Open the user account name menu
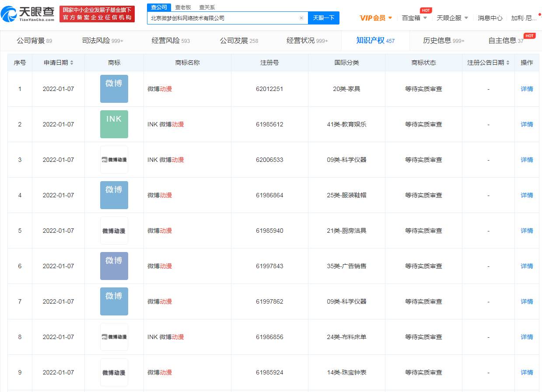Image resolution: width=542 pixels, height=392 pixels. (x=524, y=18)
